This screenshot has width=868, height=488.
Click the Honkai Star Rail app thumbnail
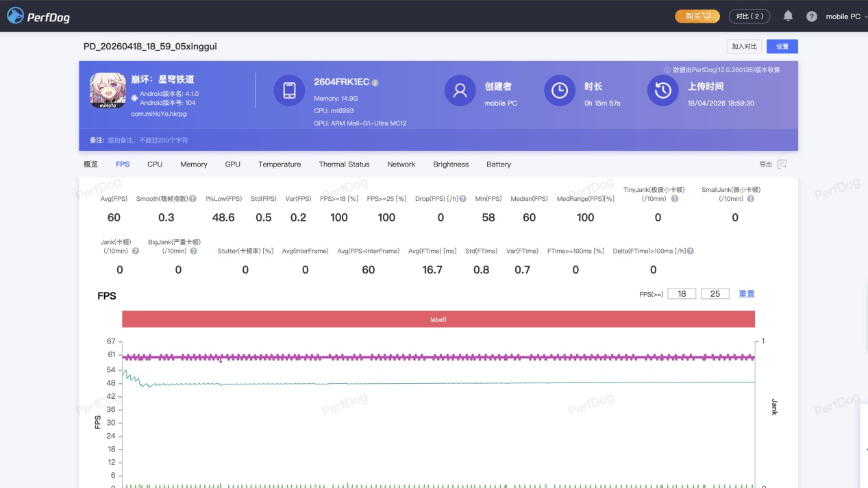pyautogui.click(x=108, y=90)
